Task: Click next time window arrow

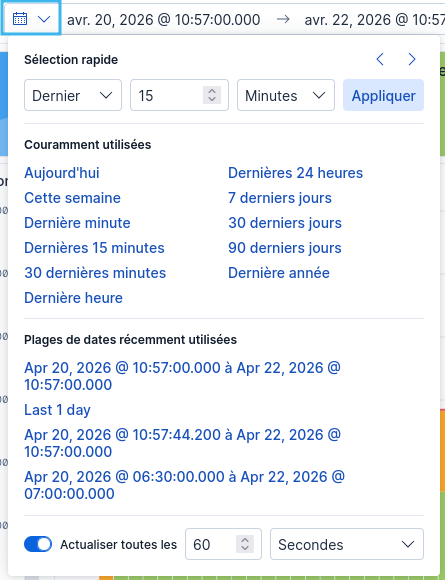Action: pos(412,59)
